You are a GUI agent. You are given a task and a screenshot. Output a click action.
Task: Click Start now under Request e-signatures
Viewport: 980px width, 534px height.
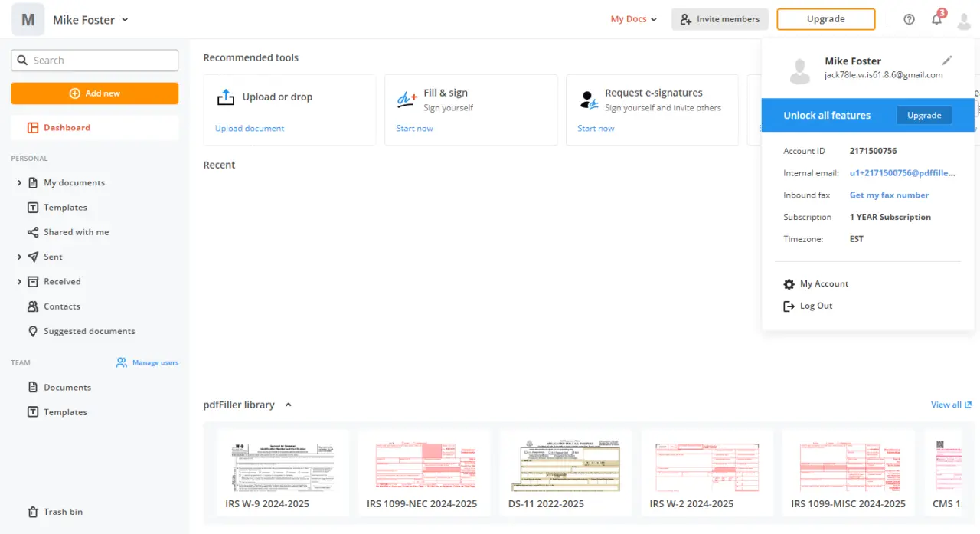pyautogui.click(x=596, y=129)
